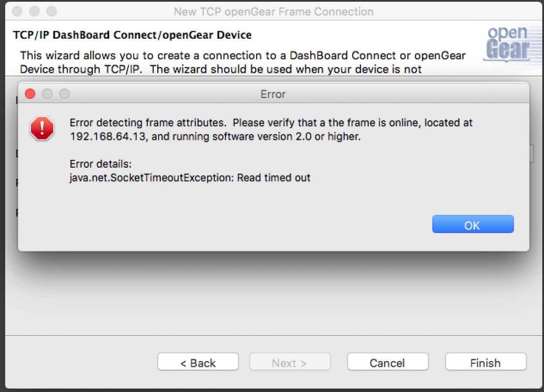Image resolution: width=544 pixels, height=392 pixels.
Task: Click the openGear logo
Action: tap(508, 44)
